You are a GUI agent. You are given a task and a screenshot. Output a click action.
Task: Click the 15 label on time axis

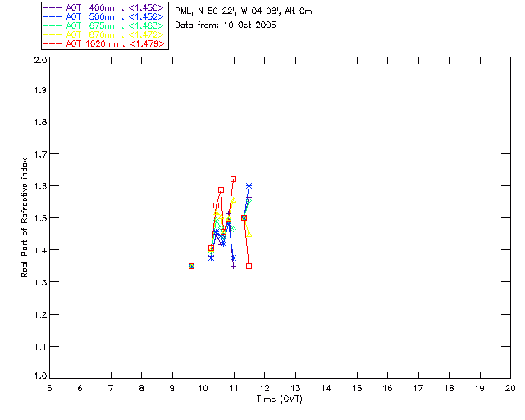click(357, 388)
